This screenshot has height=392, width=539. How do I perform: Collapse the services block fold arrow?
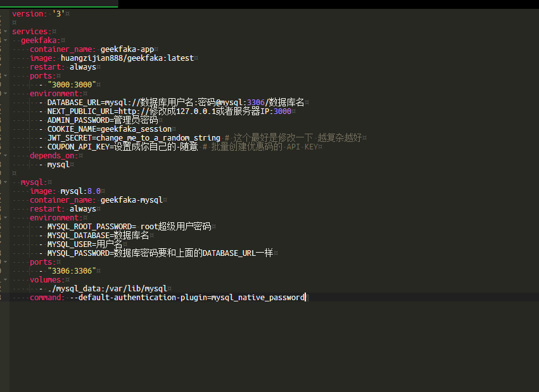point(4,32)
